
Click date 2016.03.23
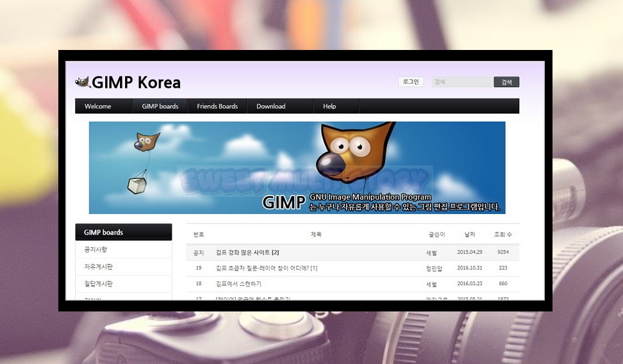[470, 283]
